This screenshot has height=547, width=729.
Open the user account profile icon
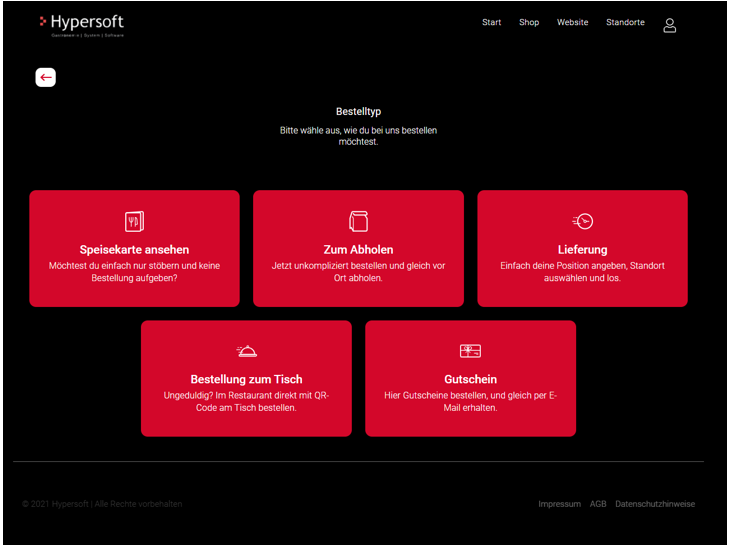pos(670,25)
